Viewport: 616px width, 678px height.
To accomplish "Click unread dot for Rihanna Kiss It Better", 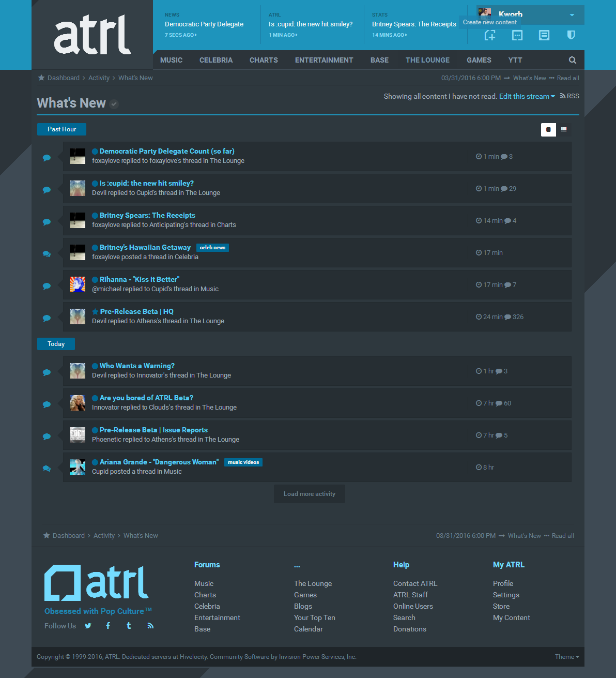I will tap(95, 280).
